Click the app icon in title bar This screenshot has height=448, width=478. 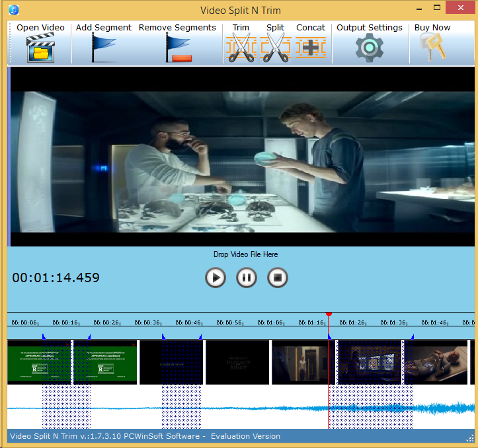[x=14, y=10]
